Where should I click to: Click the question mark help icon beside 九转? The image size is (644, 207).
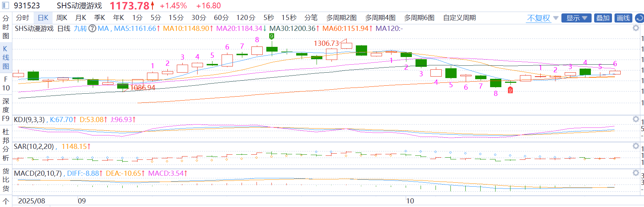pos(92,28)
